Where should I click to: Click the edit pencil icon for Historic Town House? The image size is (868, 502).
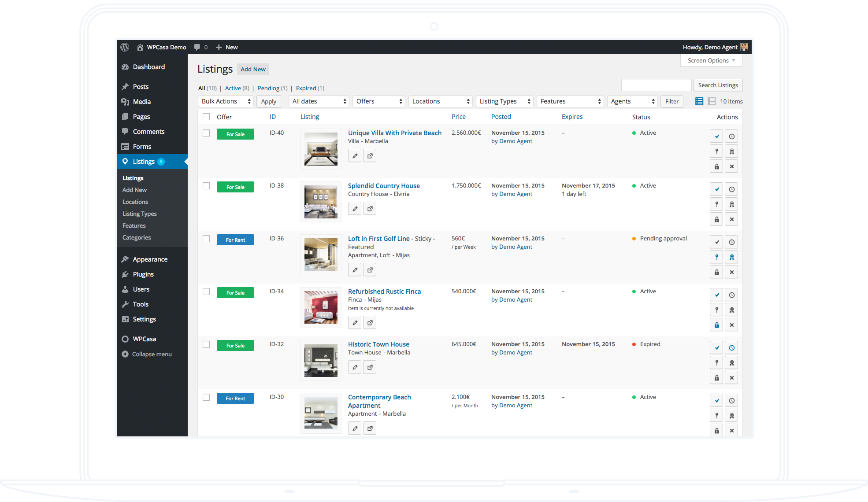tap(355, 367)
